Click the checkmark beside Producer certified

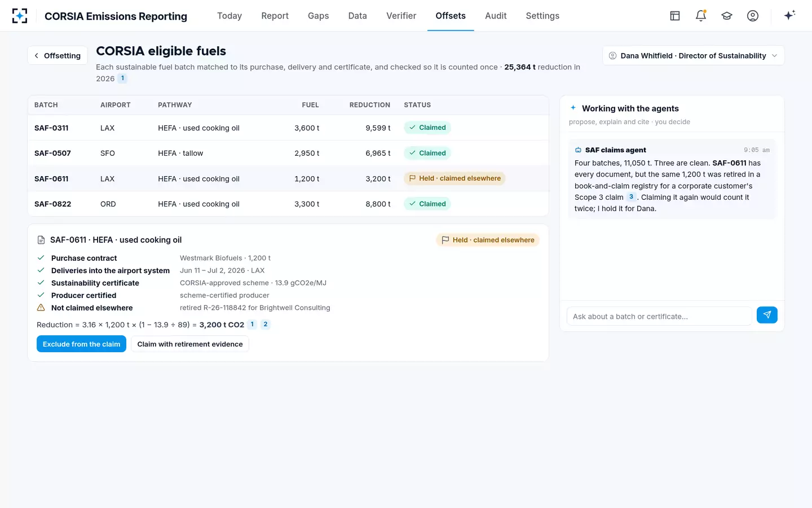click(41, 295)
